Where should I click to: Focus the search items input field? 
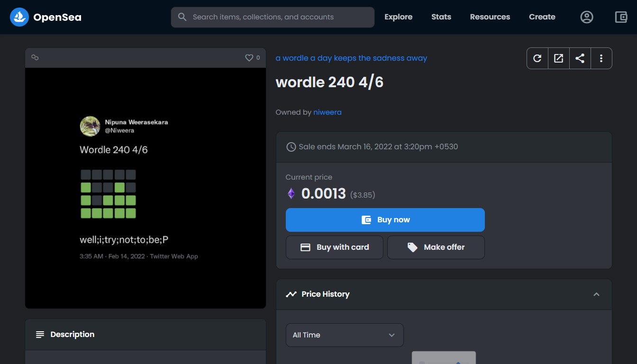[x=273, y=17]
